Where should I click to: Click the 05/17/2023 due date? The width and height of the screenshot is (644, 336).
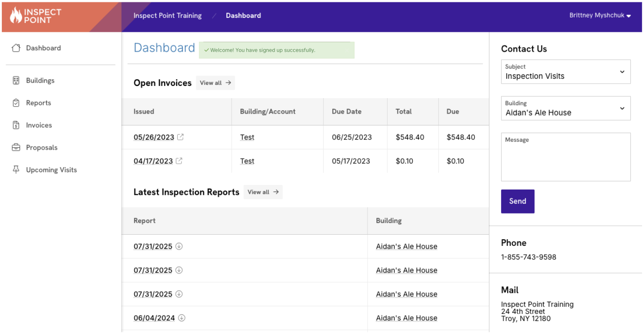click(351, 161)
